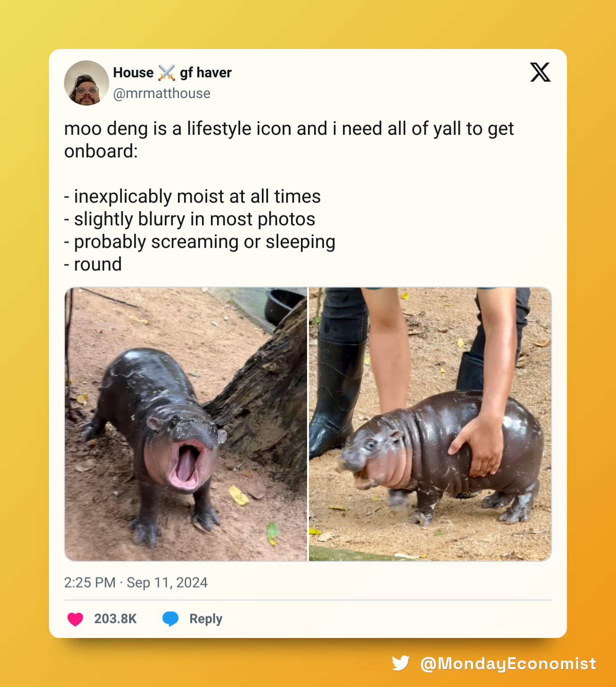The height and width of the screenshot is (687, 616).
Task: Click the display name "House gf haver"
Action: 172,73
